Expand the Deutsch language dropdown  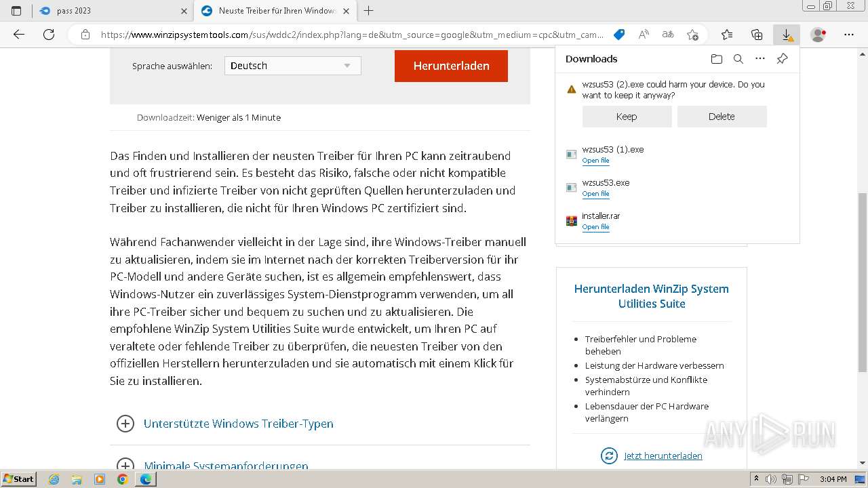[x=292, y=66]
